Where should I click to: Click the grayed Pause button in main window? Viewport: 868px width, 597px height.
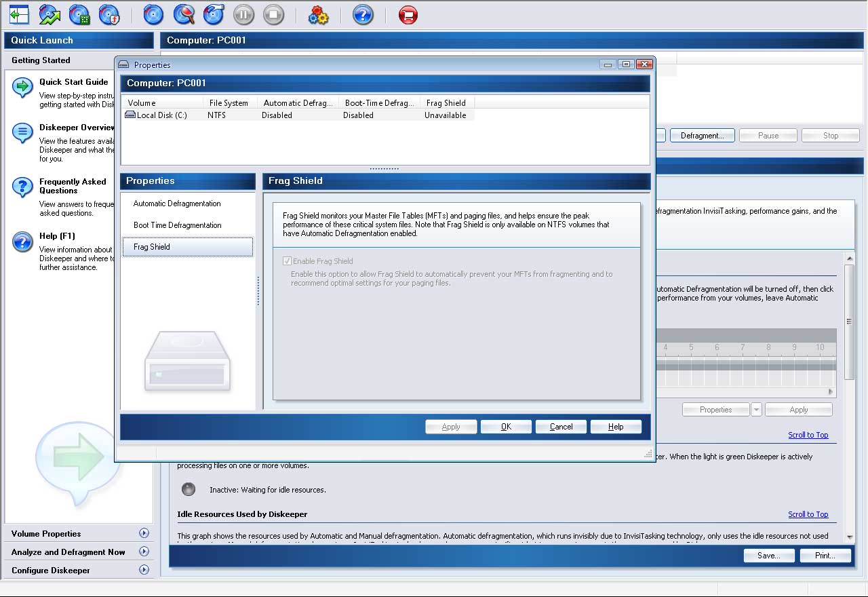(768, 136)
